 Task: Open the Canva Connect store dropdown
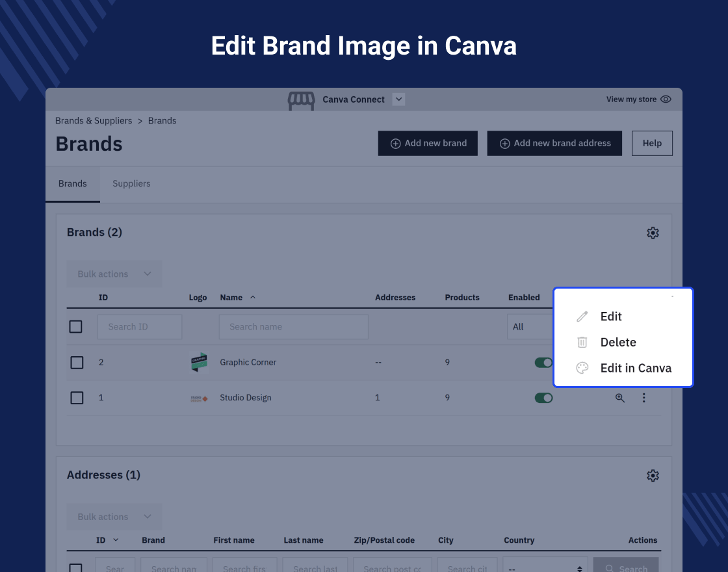[399, 99]
